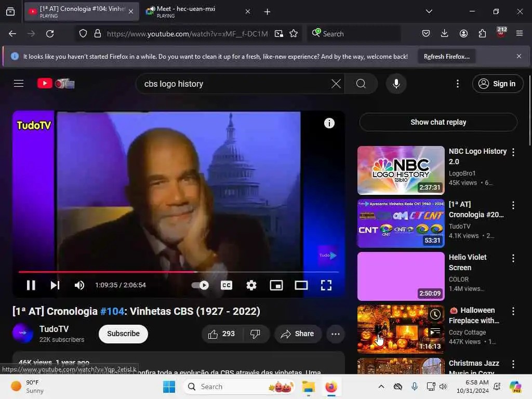Select the Cronologia #104 YouTube tab

tap(82, 11)
